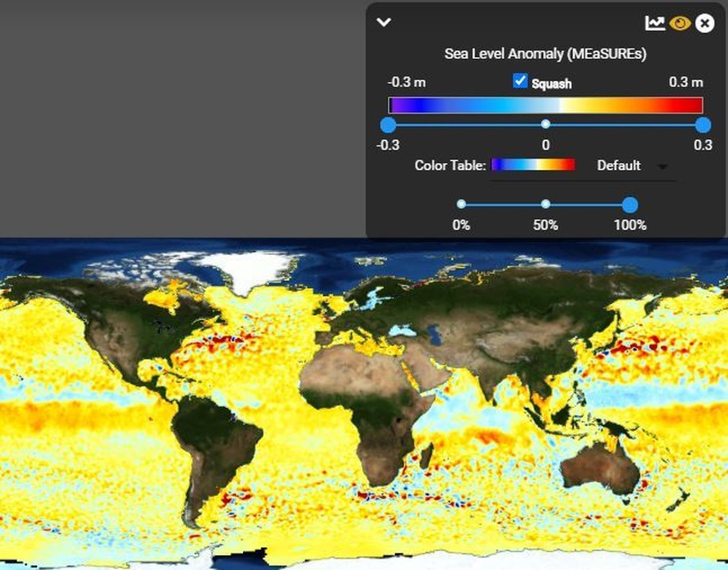
Task: Set layer opacity to 0%
Action: [x=461, y=204]
